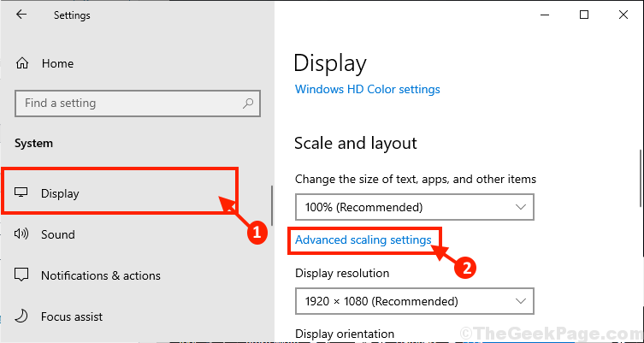Viewport: 644px width, 343px height.
Task: Go to Home in Settings
Action: point(57,63)
